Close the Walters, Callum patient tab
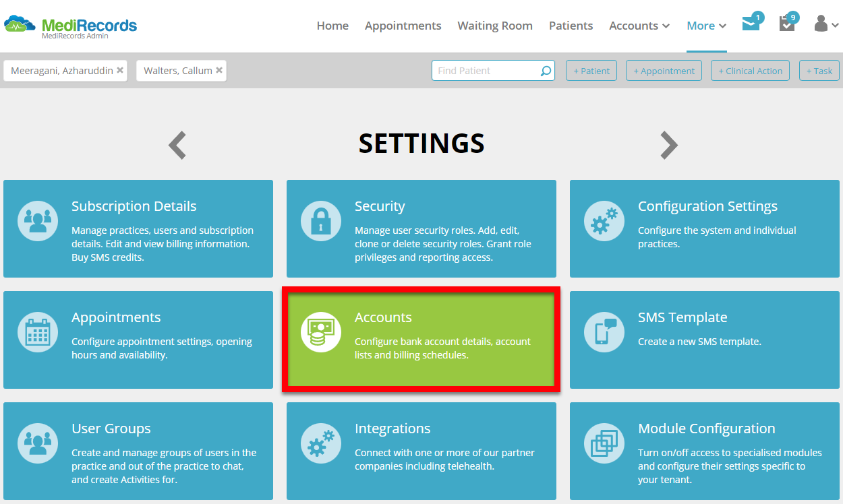This screenshot has width=843, height=504. coord(219,70)
